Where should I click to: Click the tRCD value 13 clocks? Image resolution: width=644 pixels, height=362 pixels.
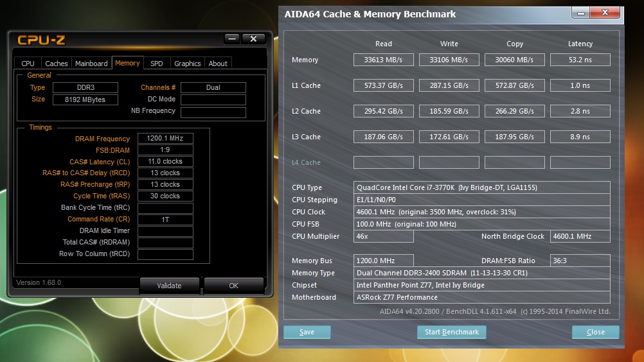pos(165,173)
